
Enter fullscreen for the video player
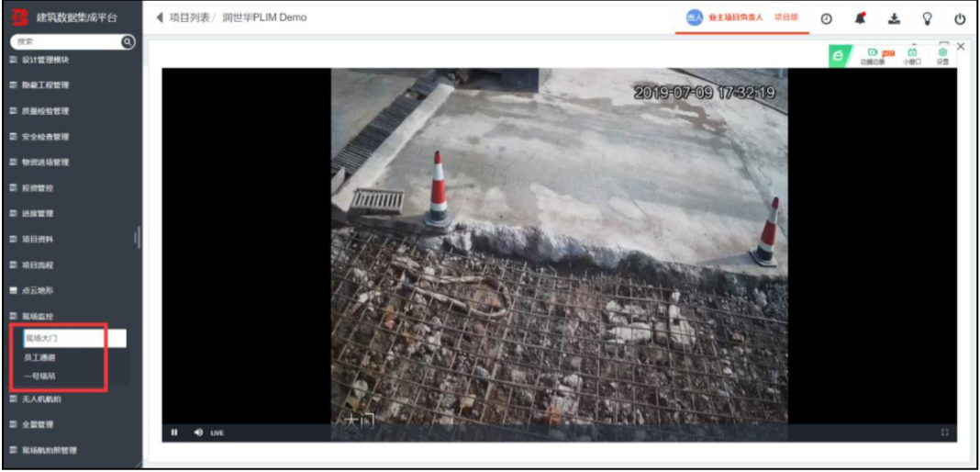click(944, 432)
